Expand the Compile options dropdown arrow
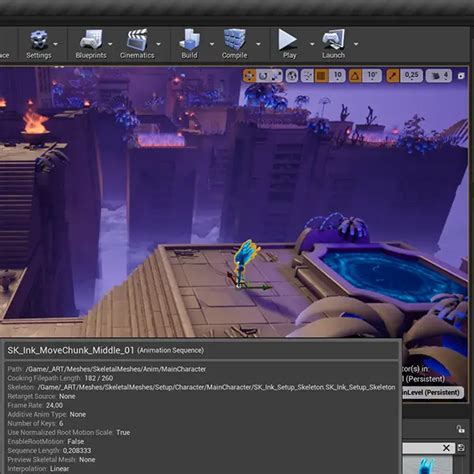The width and height of the screenshot is (474, 474). pos(258,44)
